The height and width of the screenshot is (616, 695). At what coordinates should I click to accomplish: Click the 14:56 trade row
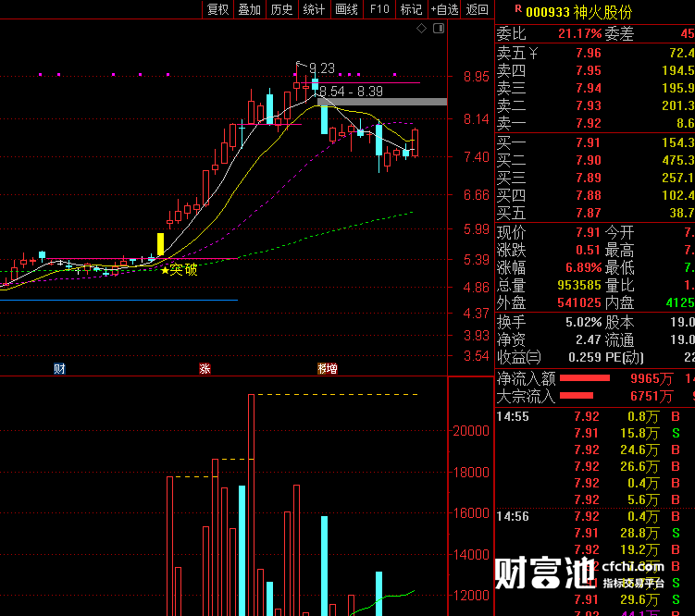pos(595,516)
